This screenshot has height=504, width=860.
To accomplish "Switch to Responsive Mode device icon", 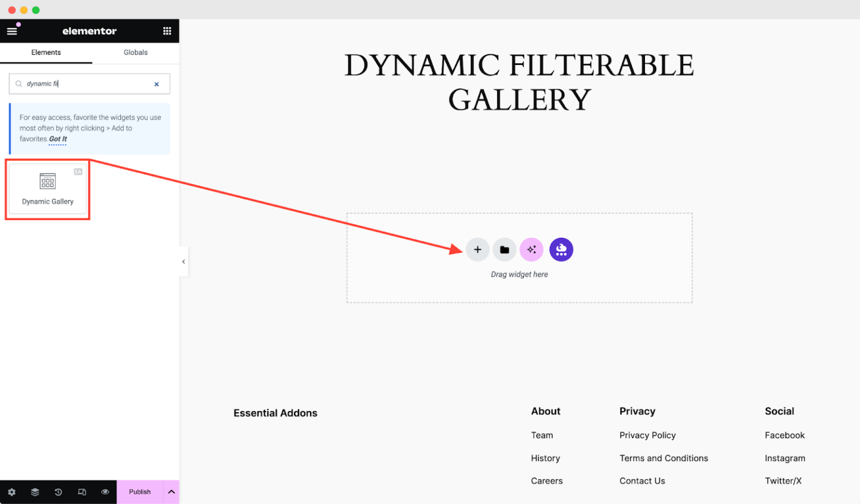I will (x=82, y=492).
